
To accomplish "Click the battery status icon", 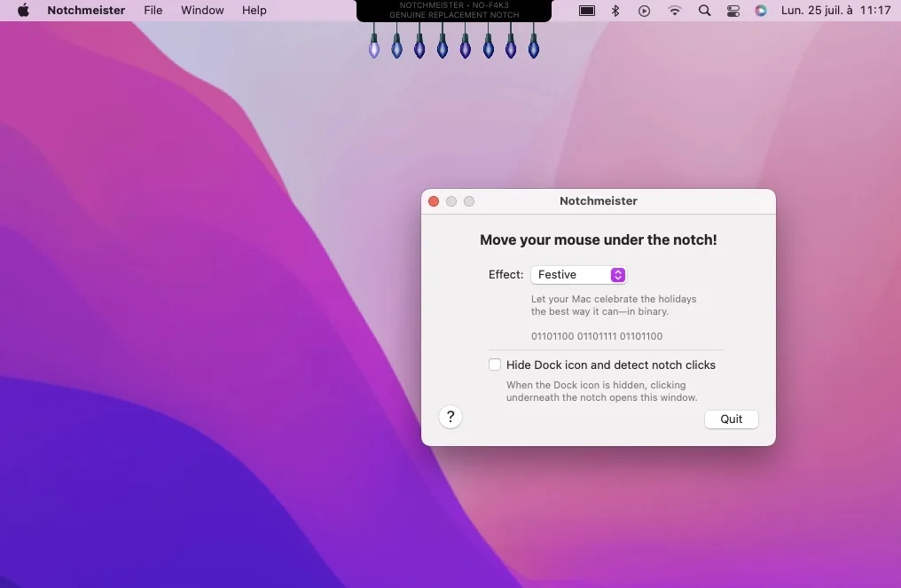I will click(x=587, y=11).
